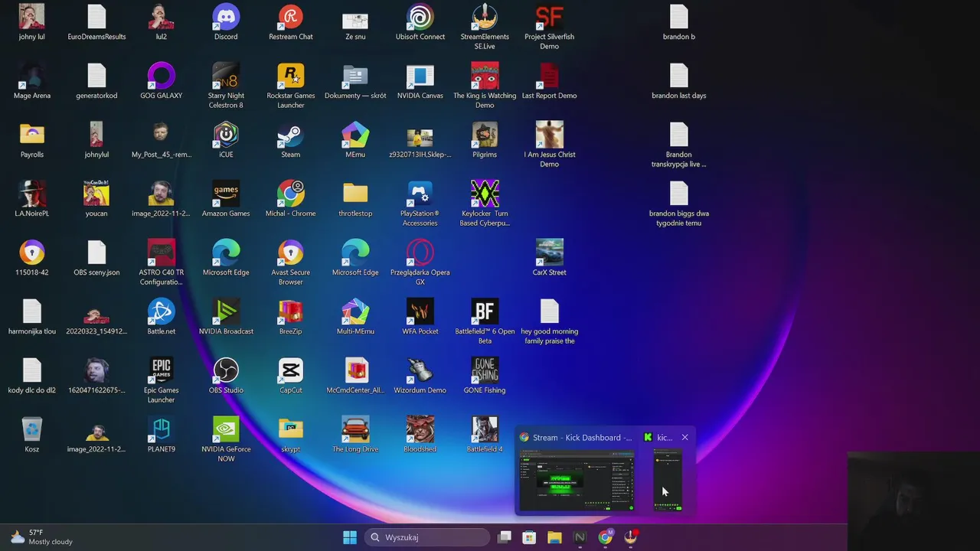The height and width of the screenshot is (551, 980).
Task: Click the Wyszukaj taskbar search box
Action: [427, 537]
